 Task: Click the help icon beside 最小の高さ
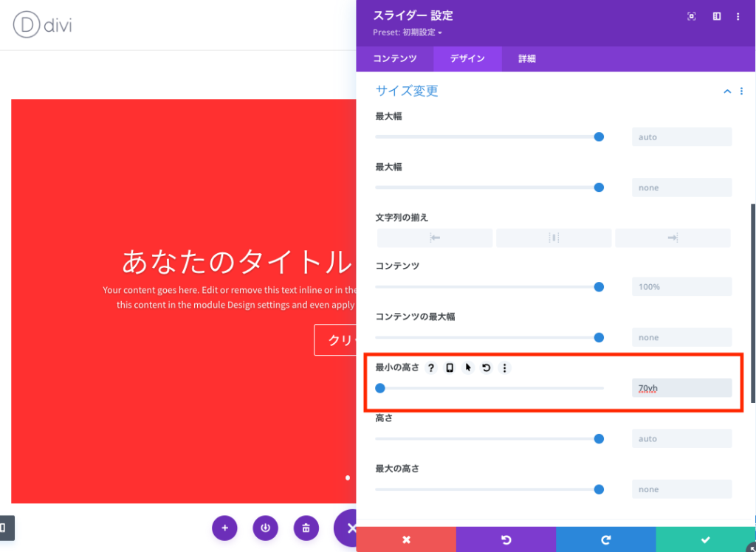click(430, 368)
